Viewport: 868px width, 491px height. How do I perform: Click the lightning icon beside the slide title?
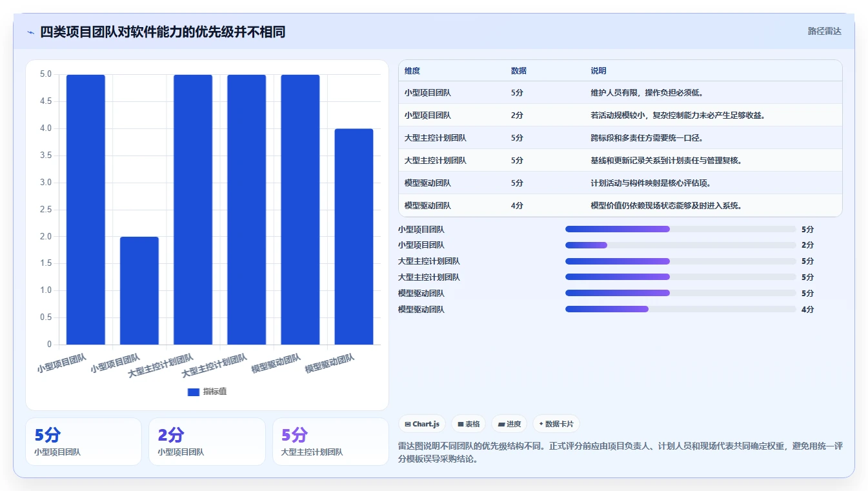click(30, 32)
